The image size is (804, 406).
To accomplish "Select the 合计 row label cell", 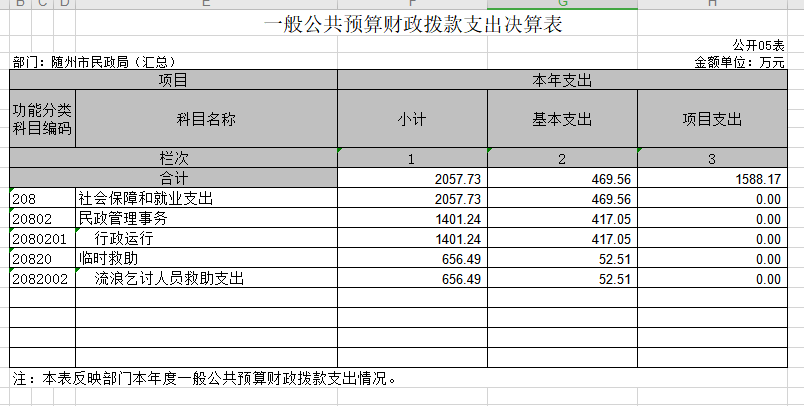I will (174, 178).
